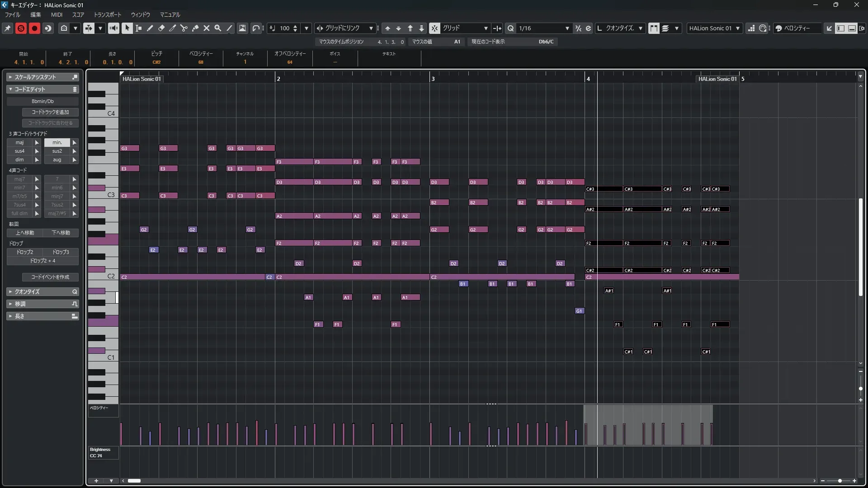
Task: Click the C3 note at bar 1 start
Action: coord(130,196)
